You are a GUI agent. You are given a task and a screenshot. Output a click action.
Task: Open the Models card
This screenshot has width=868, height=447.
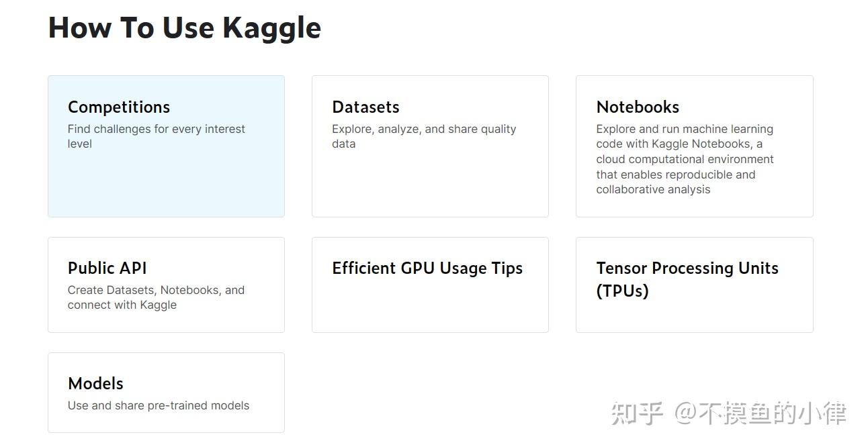pos(165,393)
